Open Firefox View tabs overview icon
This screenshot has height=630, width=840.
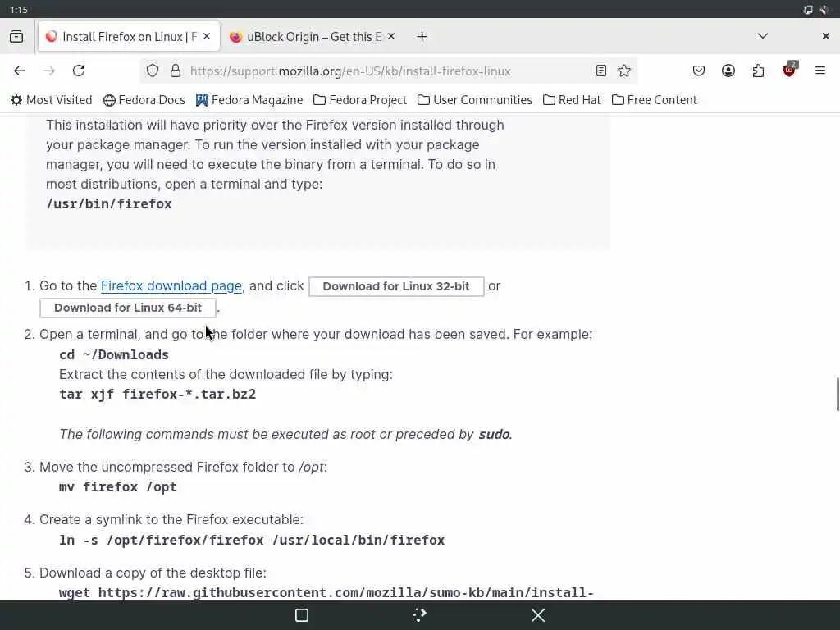(16, 36)
